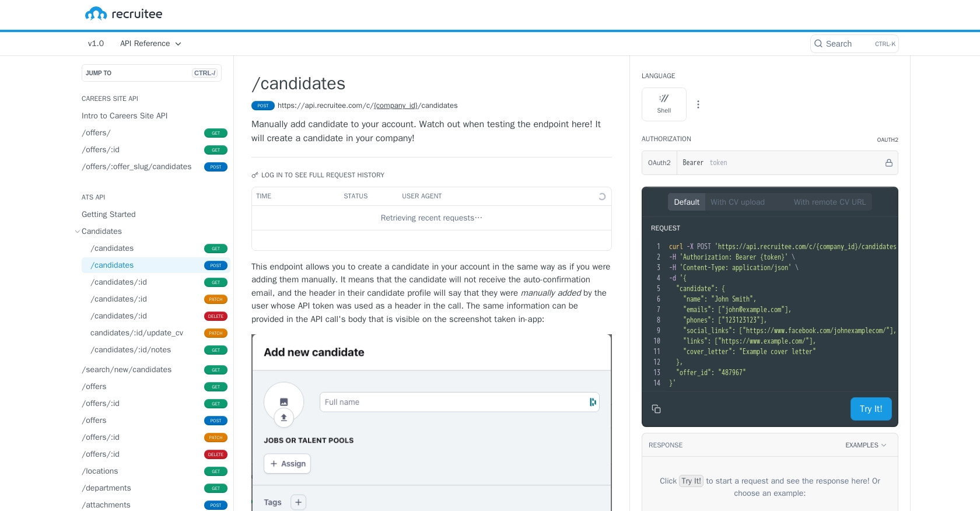The image size is (980, 511).
Task: Click the plus icon next to Tags
Action: coord(298,502)
